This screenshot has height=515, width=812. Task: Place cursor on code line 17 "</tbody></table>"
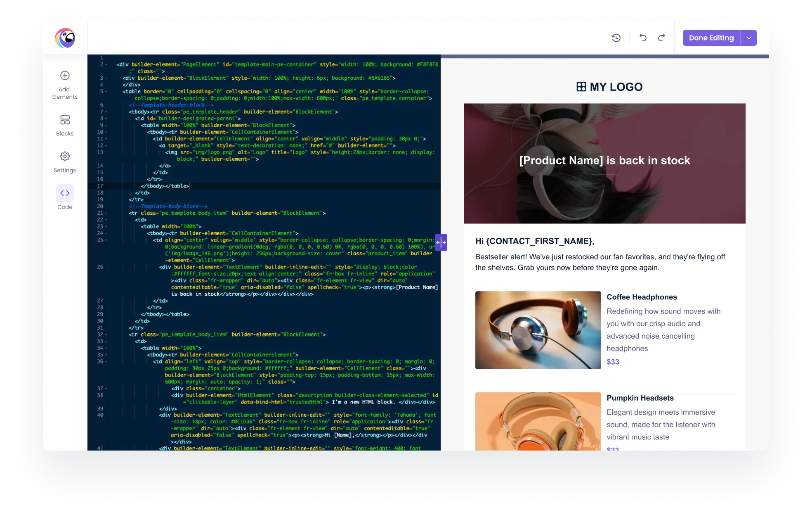pyautogui.click(x=165, y=186)
